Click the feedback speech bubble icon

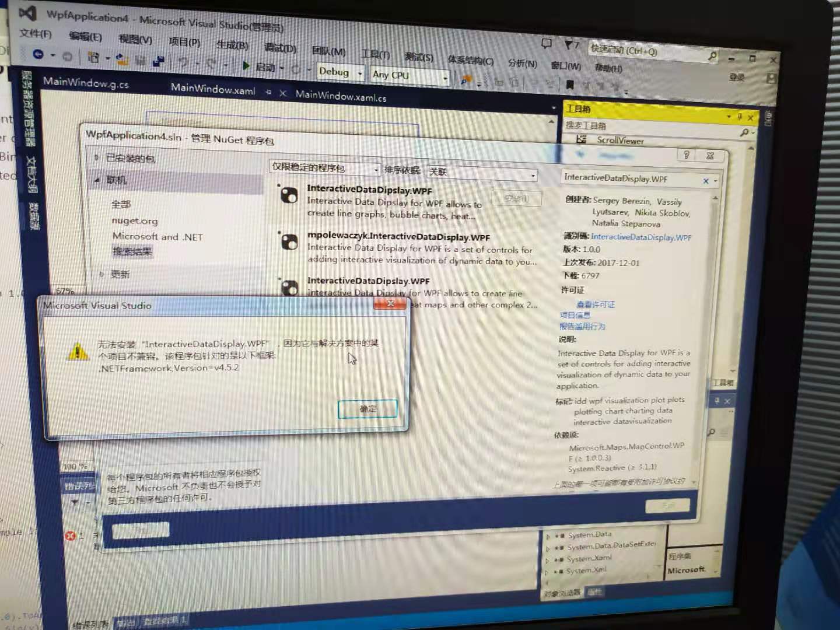point(547,43)
